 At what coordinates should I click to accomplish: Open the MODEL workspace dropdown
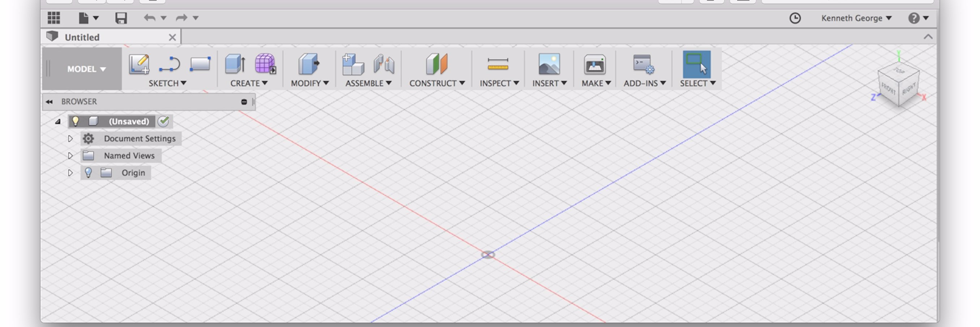[86, 69]
